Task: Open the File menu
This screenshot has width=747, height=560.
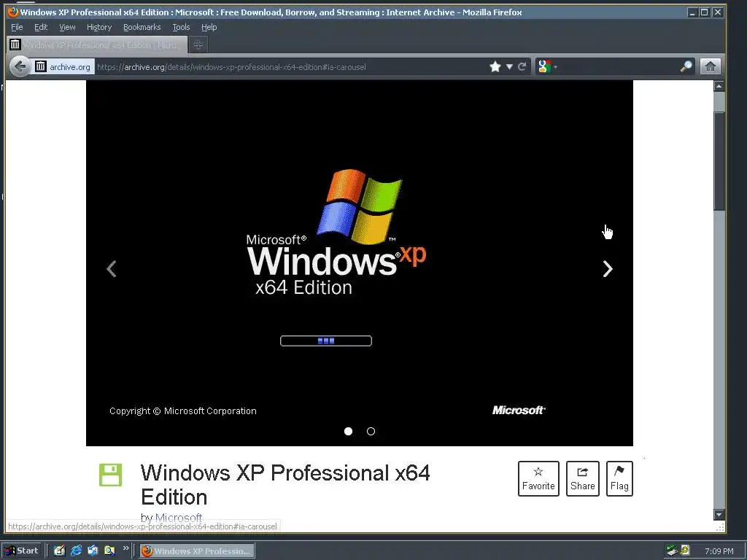Action: point(17,27)
